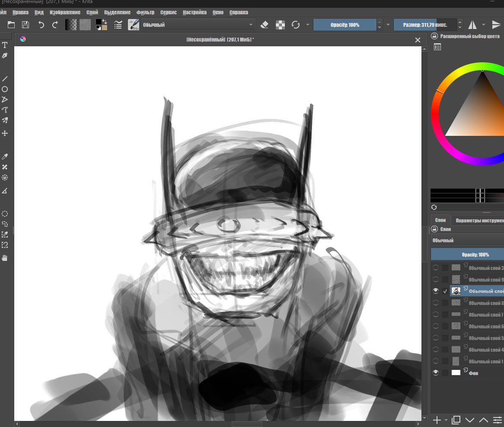The height and width of the screenshot is (427, 504).
Task: Click the brush Opacity slider
Action: [345, 25]
